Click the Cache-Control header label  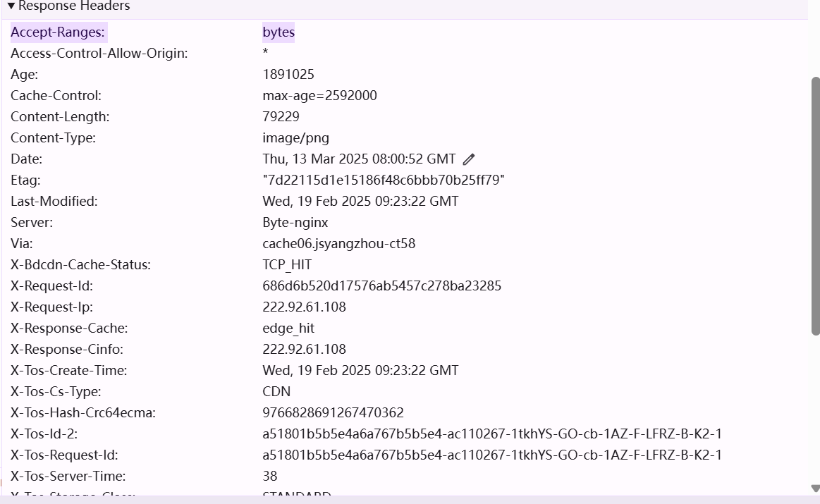coord(55,95)
